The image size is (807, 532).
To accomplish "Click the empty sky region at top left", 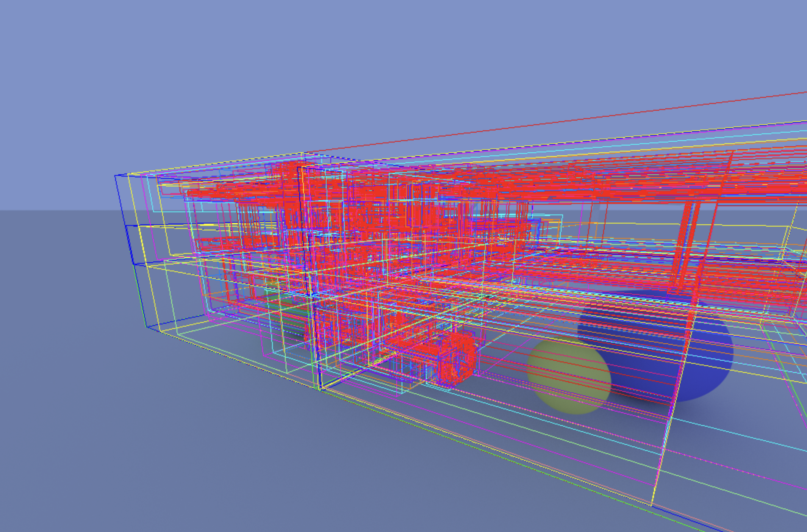I will [76, 57].
